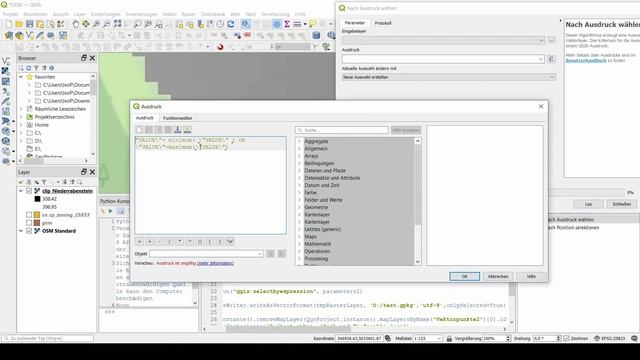This screenshot has height=360, width=640.
Task: Select the Identify Features tool
Action: point(245,24)
